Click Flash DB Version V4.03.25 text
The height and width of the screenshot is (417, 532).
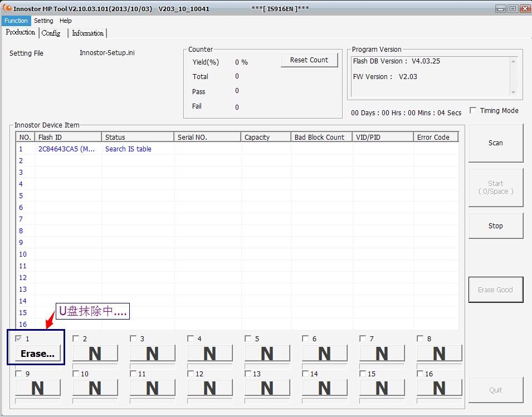tap(396, 61)
